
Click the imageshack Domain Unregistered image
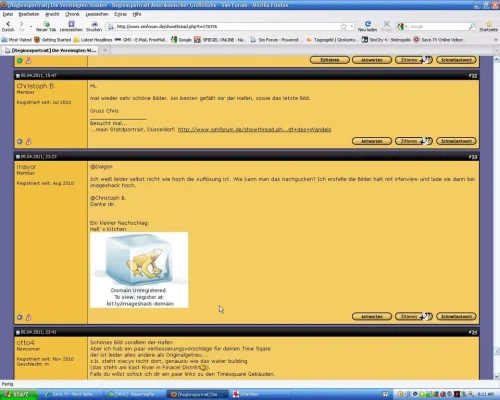pos(139,270)
